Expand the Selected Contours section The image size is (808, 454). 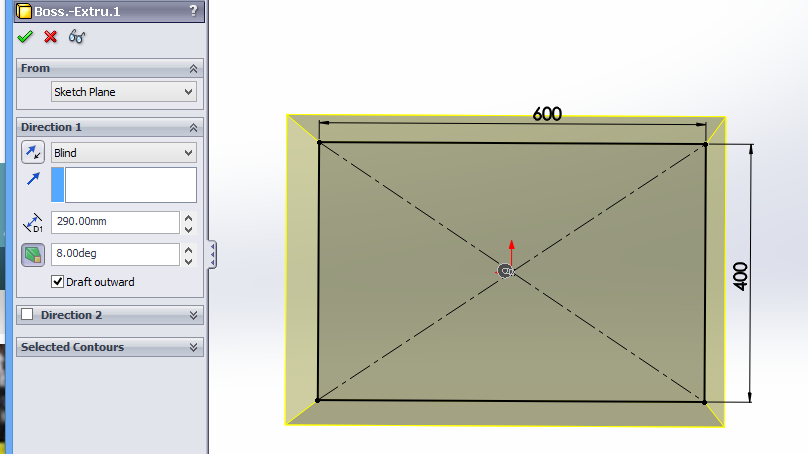(x=194, y=347)
